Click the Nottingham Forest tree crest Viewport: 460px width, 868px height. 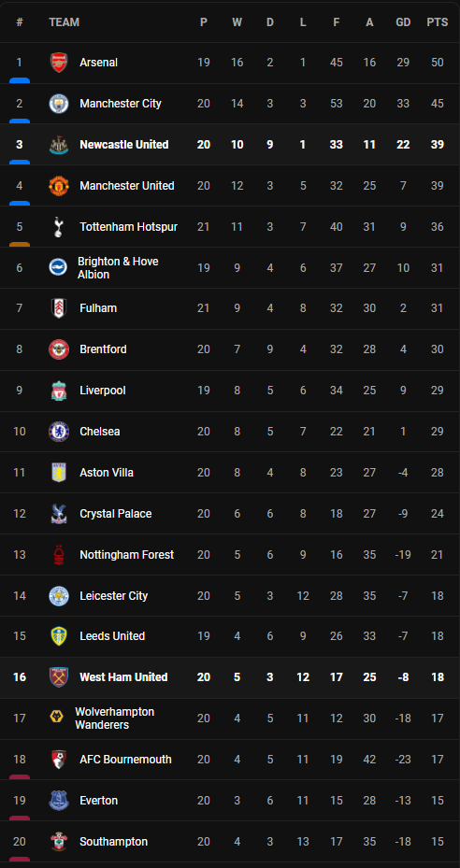pos(58,555)
